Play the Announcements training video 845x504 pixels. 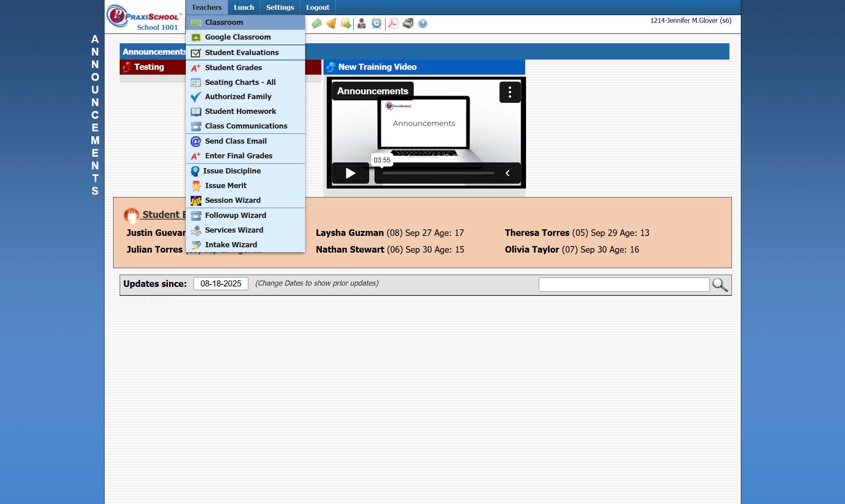click(350, 173)
